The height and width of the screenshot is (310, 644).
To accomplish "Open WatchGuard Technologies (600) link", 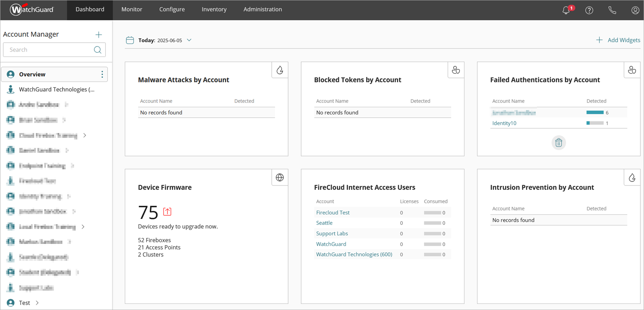I will coord(354,254).
